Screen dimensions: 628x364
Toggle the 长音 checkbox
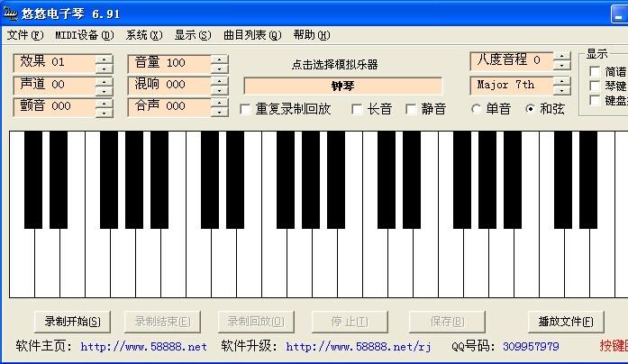(358, 109)
